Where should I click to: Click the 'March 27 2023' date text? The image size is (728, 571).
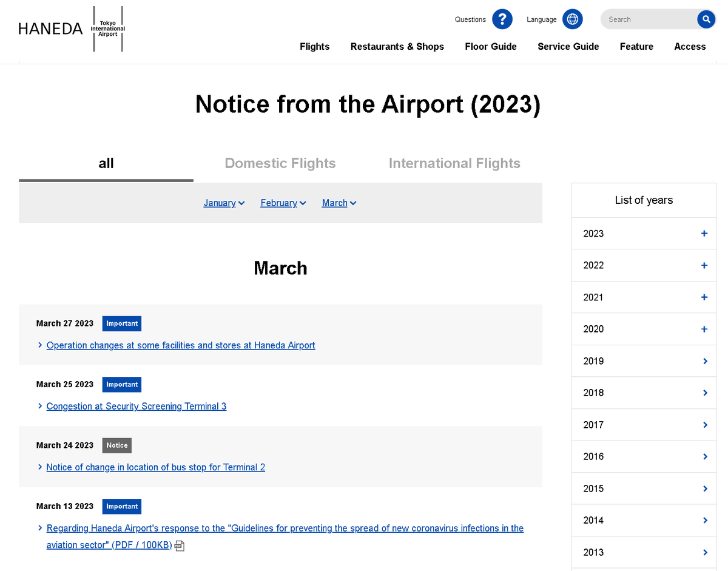pyautogui.click(x=65, y=323)
